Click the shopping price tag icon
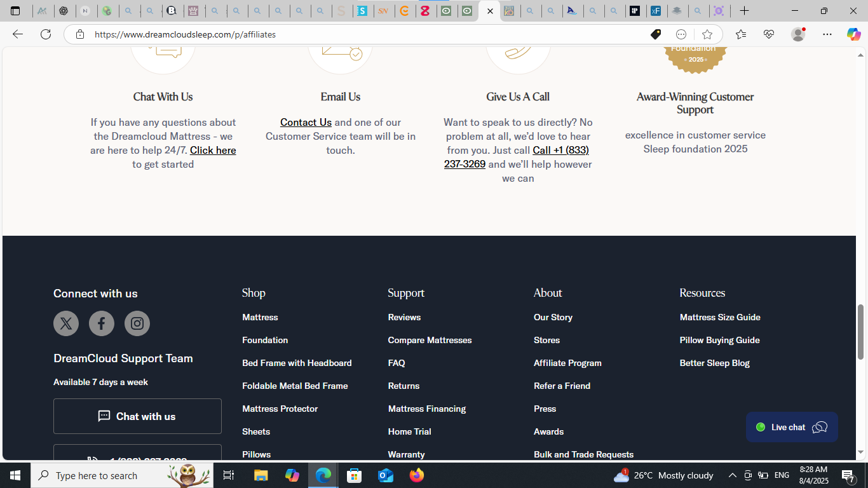 656,34
